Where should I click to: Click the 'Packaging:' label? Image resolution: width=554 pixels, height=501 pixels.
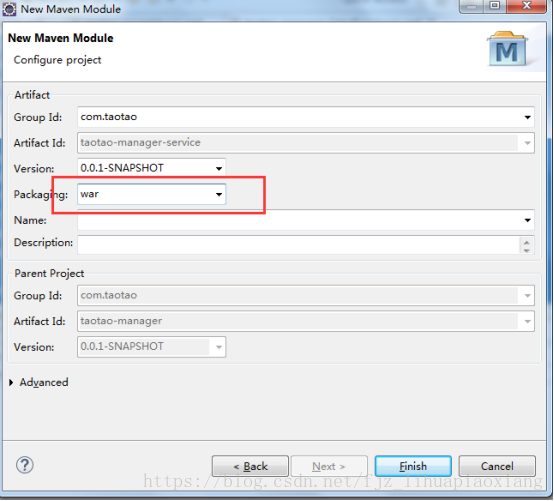pos(41,195)
